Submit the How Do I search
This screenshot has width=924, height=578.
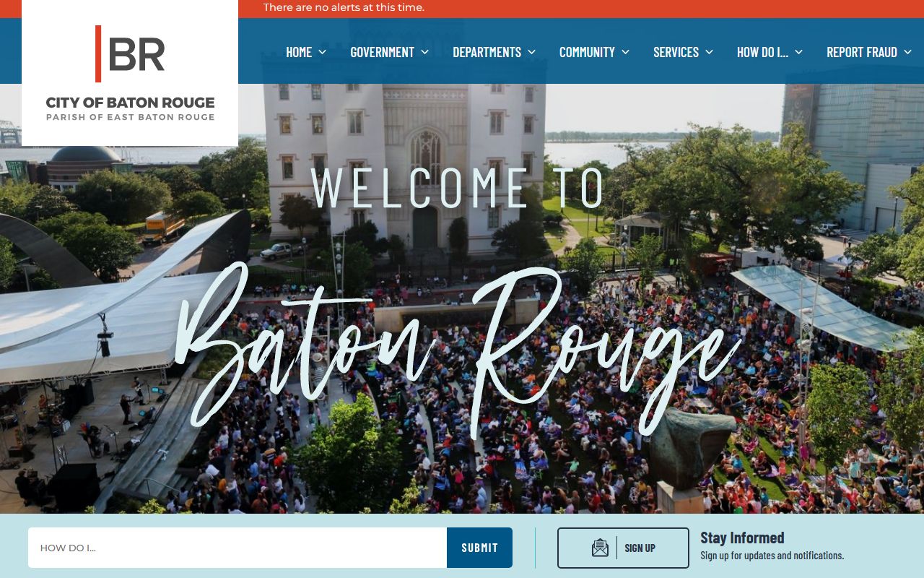point(479,548)
